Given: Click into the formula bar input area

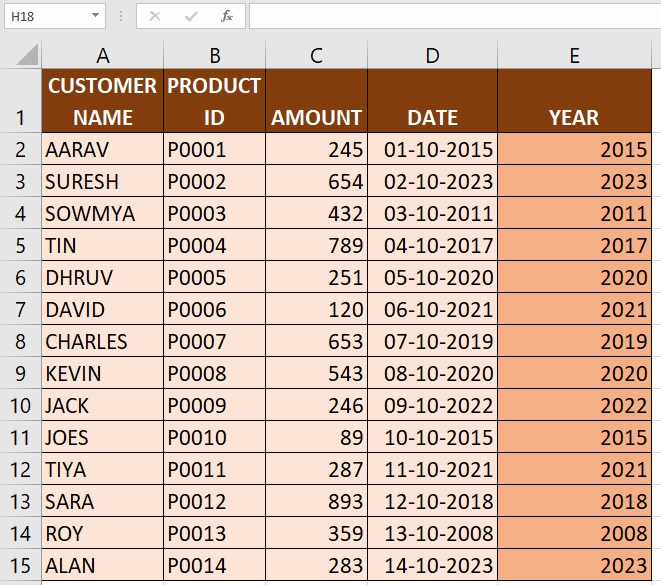Looking at the screenshot, I should [x=450, y=16].
